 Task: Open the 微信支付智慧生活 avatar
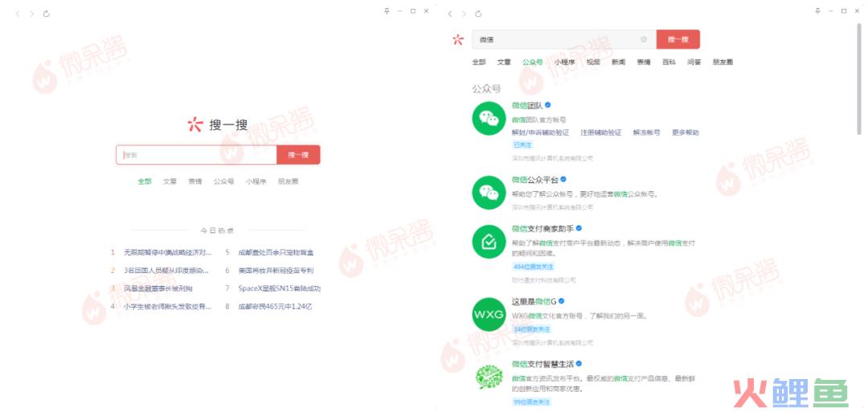click(x=489, y=377)
